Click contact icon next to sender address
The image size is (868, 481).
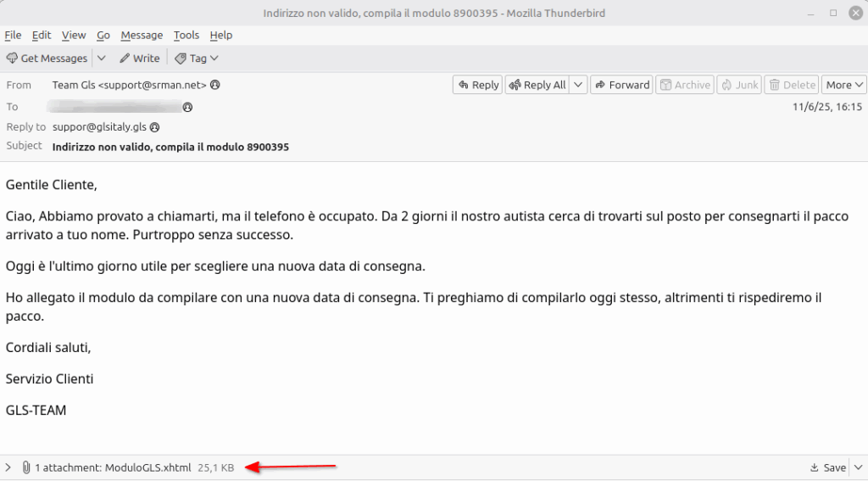[215, 85]
